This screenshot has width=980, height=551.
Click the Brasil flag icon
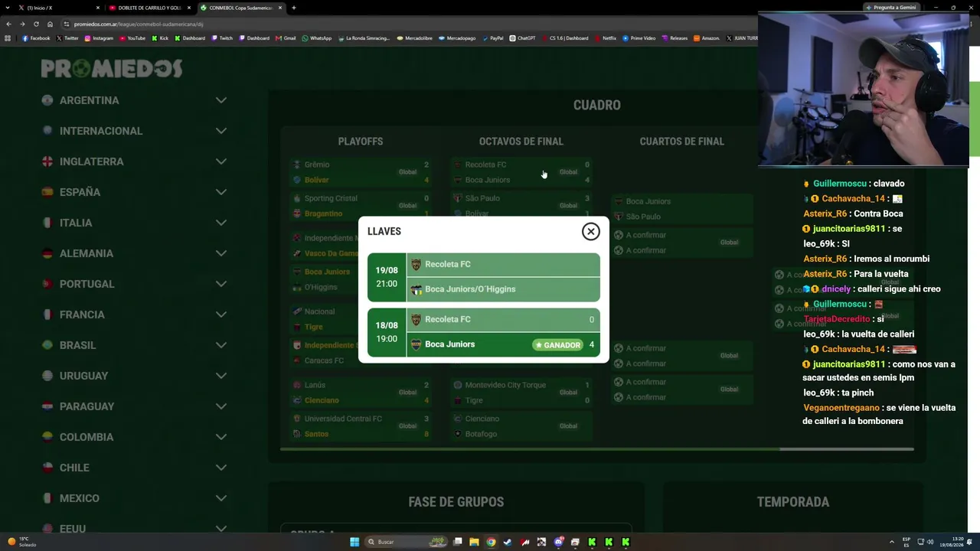point(47,345)
